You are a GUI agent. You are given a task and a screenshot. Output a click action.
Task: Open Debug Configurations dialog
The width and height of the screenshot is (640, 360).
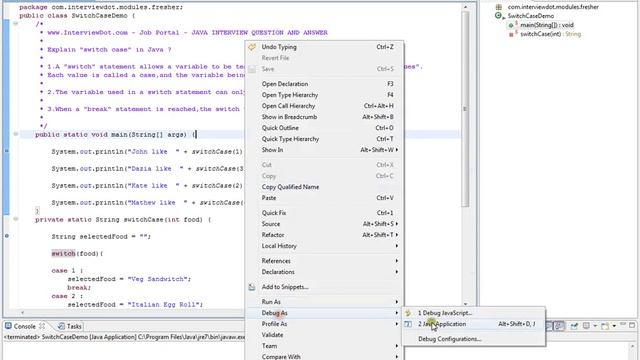pos(474,339)
